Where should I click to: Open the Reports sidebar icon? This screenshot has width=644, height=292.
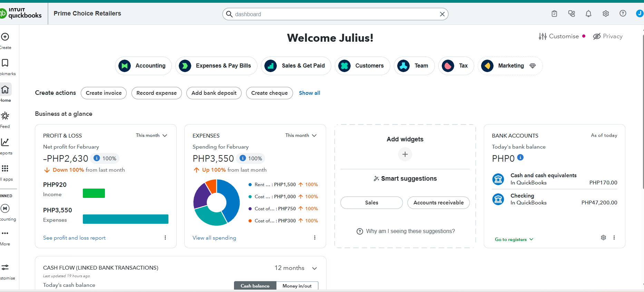tap(5, 142)
